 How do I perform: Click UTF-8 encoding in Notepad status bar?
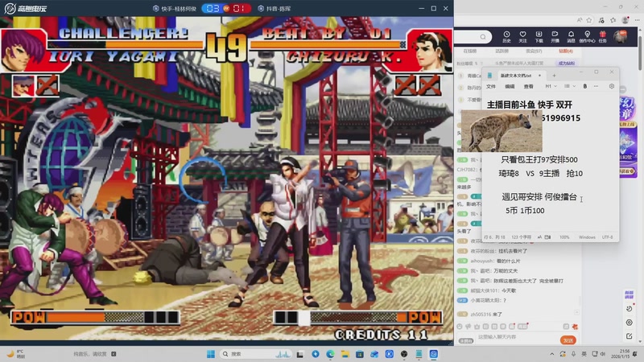[607, 237]
